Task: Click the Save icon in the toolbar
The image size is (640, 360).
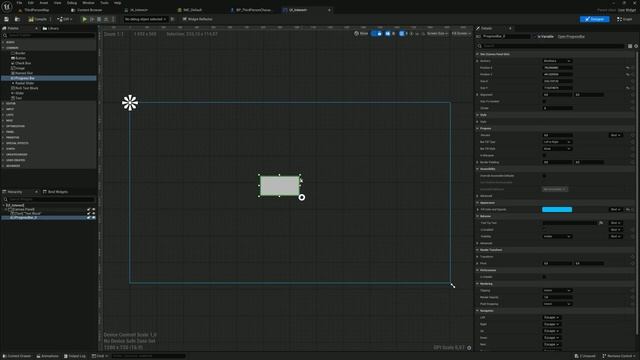Action: tap(6, 19)
